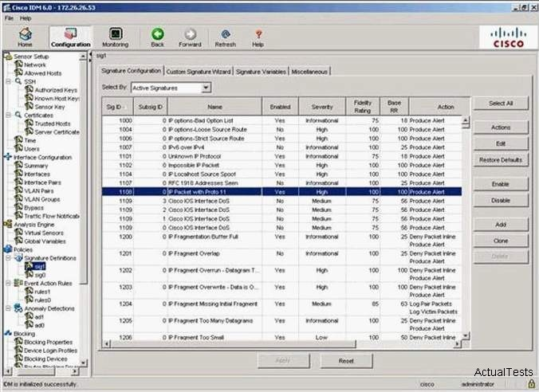Open the File menu
The image size is (539, 392).
click(x=9, y=18)
